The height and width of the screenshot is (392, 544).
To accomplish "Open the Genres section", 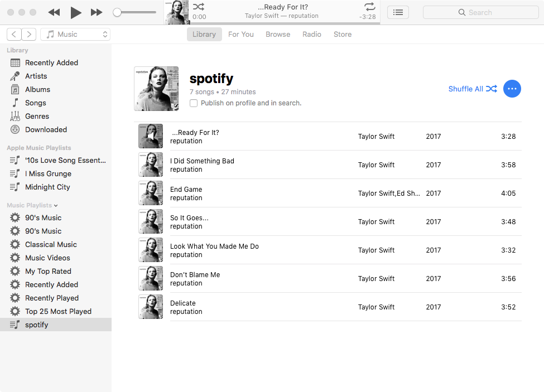I will click(36, 116).
